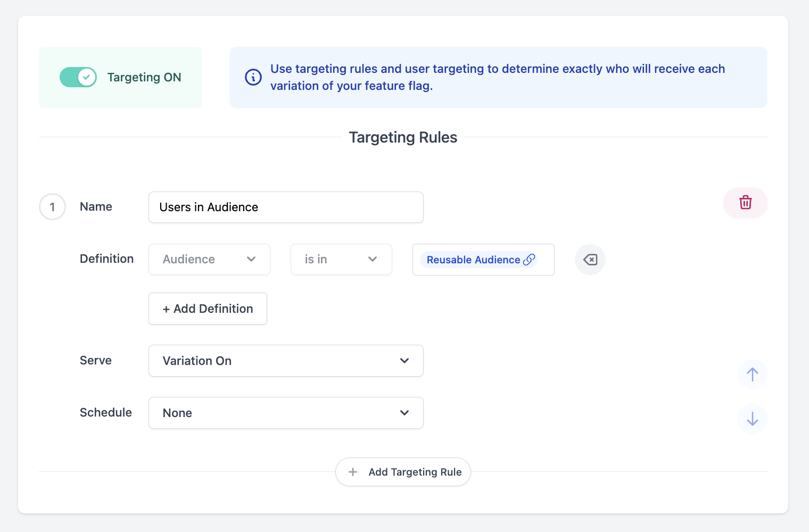This screenshot has height=532, width=809.
Task: Click the link icon beside Reusable Audience
Action: click(529, 260)
